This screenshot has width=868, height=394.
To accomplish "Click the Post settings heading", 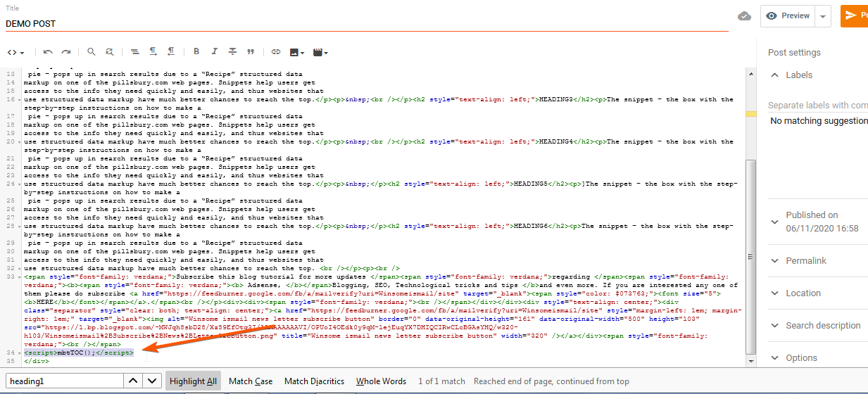I will coord(794,53).
